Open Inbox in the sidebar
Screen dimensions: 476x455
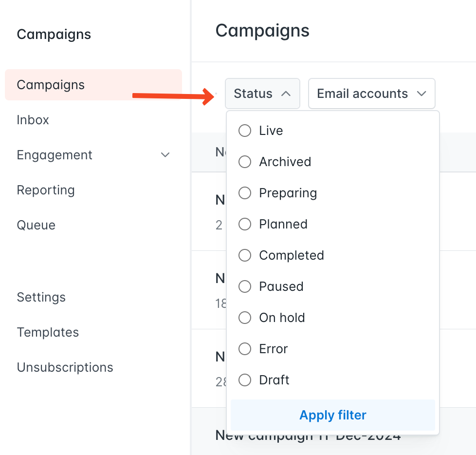33,120
